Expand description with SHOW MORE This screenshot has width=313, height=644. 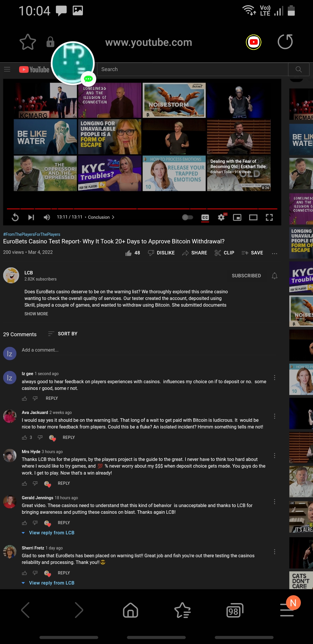click(36, 314)
